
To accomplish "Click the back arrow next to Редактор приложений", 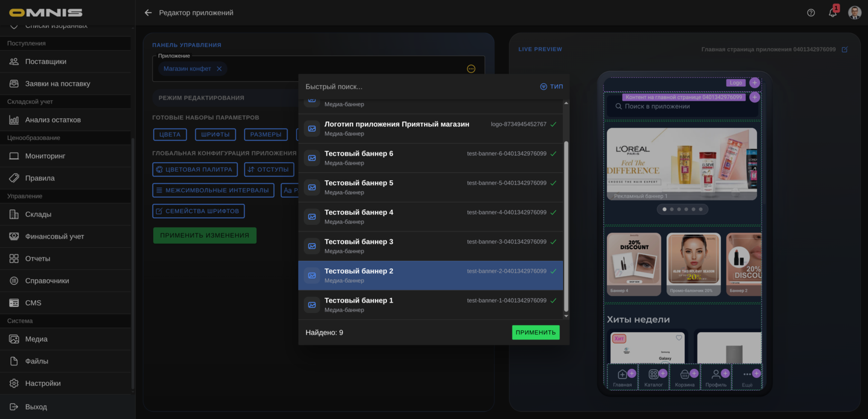I will [148, 13].
